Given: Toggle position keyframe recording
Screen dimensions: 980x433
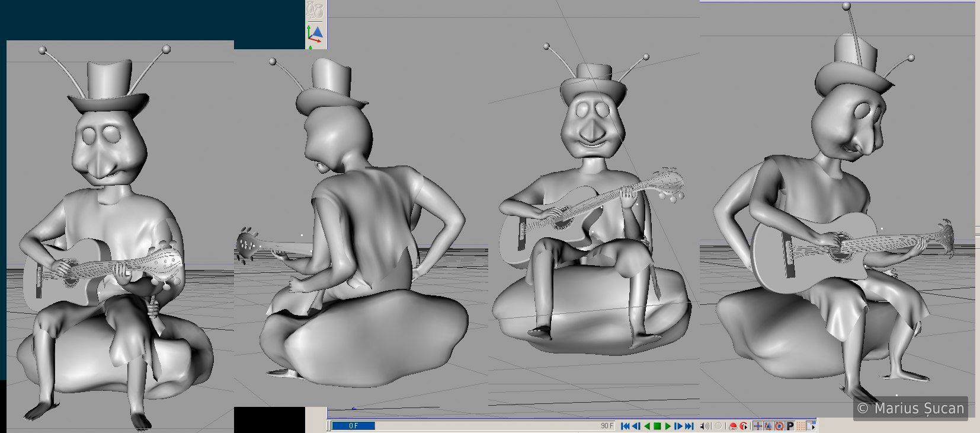Looking at the screenshot, I should tap(757, 426).
